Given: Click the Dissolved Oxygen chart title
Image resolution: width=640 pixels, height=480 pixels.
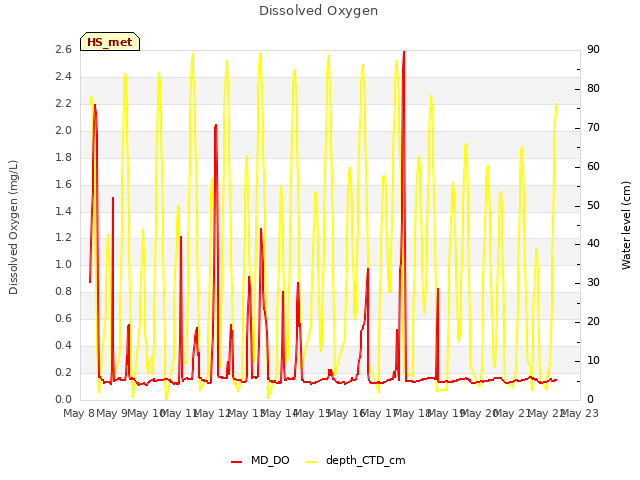Looking at the screenshot, I should [318, 11].
